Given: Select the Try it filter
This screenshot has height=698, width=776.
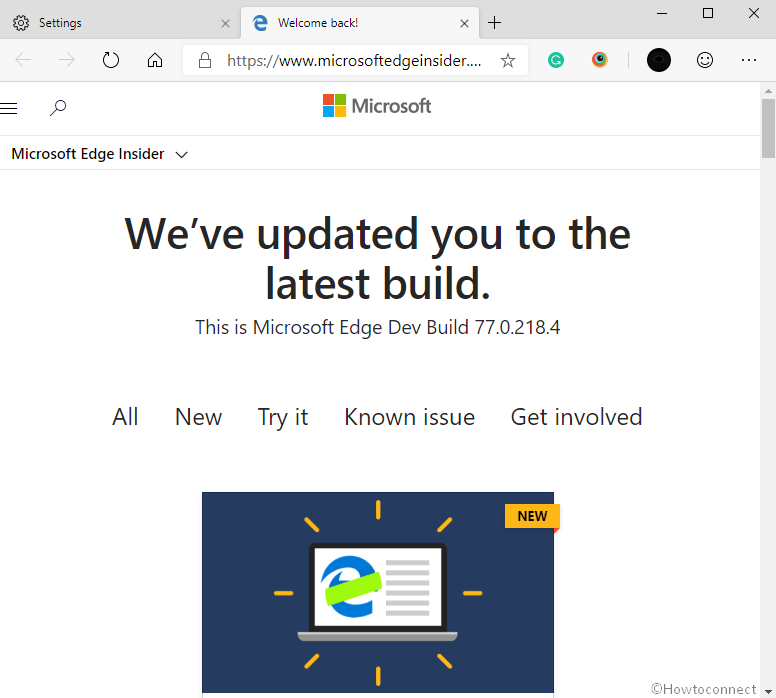Looking at the screenshot, I should point(283,417).
